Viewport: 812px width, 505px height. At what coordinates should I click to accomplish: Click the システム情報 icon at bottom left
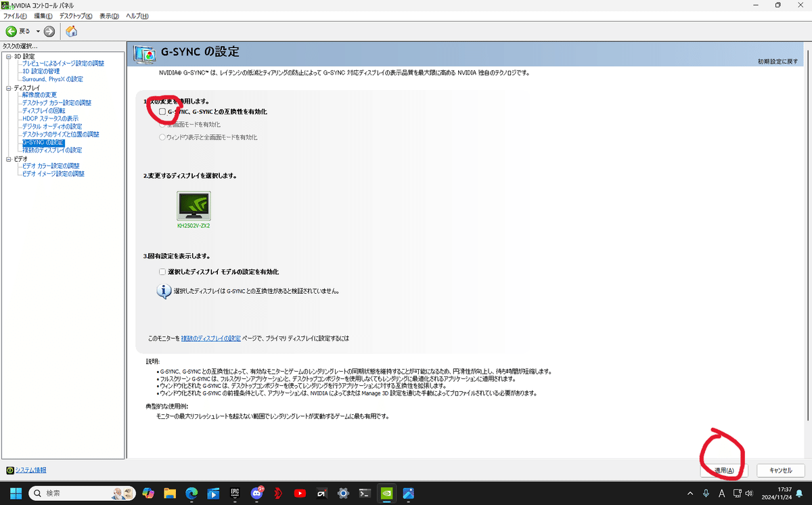click(10, 470)
